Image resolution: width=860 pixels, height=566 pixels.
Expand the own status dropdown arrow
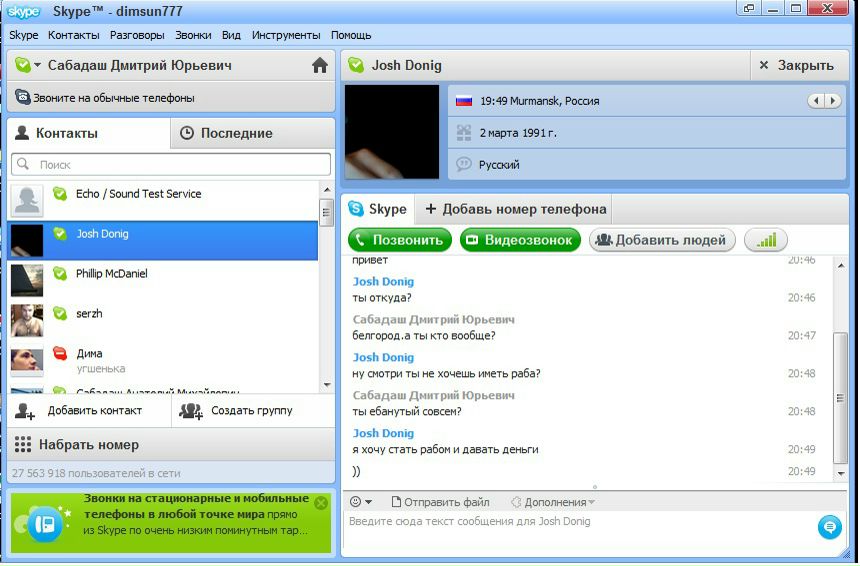click(x=37, y=66)
